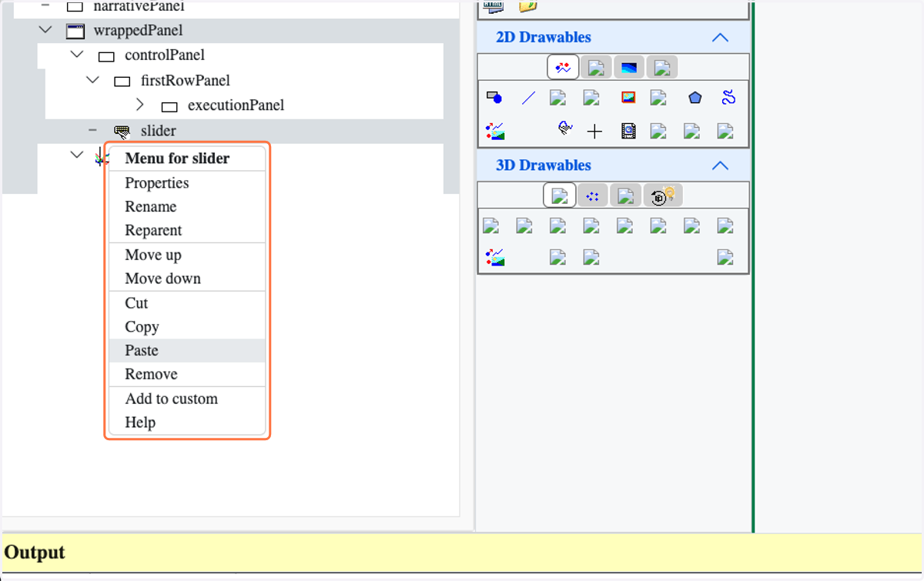
Task: Select the firstRowPanel label in the tree
Action: click(186, 80)
